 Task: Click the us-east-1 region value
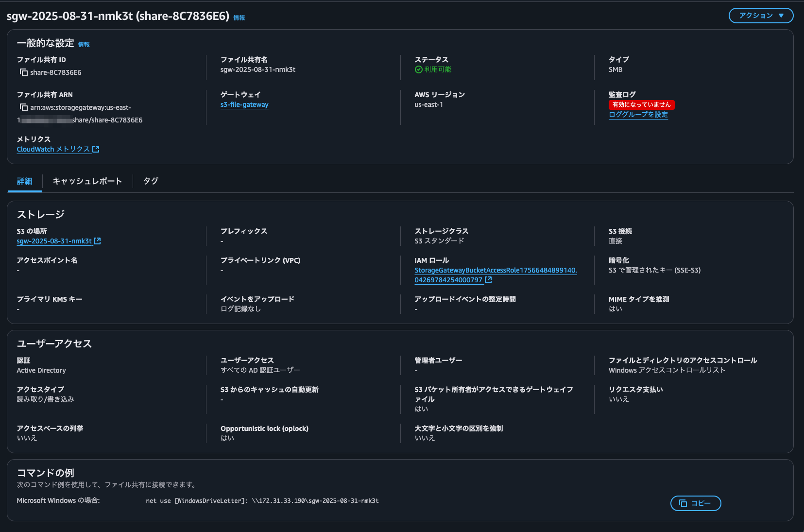pos(428,104)
